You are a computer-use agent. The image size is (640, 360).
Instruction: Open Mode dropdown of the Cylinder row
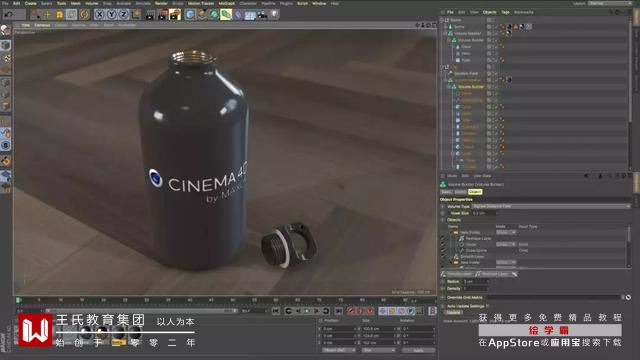[x=506, y=244]
